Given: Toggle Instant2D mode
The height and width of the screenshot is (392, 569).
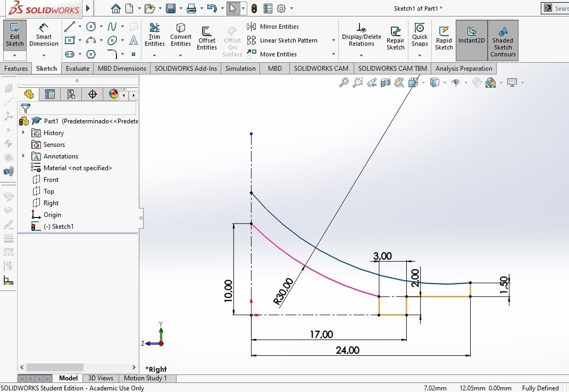Looking at the screenshot, I should 471,40.
